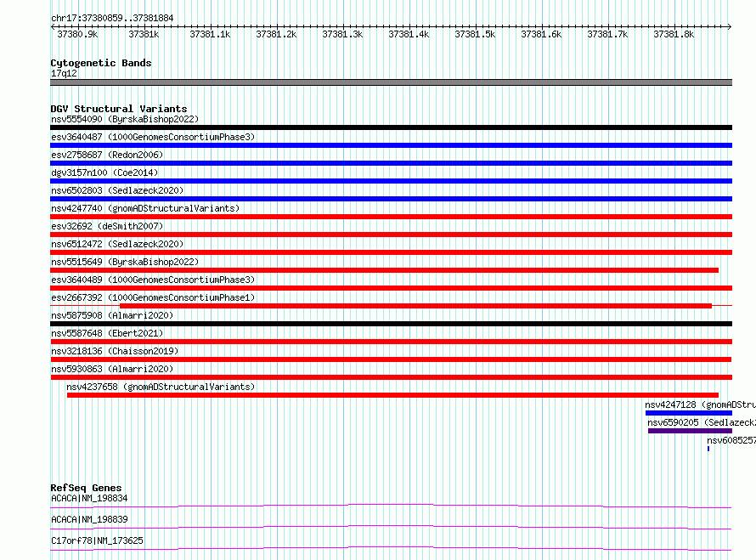756x560 pixels.
Task: Click the 37381.2k ruler tick label
Action: pyautogui.click(x=276, y=35)
